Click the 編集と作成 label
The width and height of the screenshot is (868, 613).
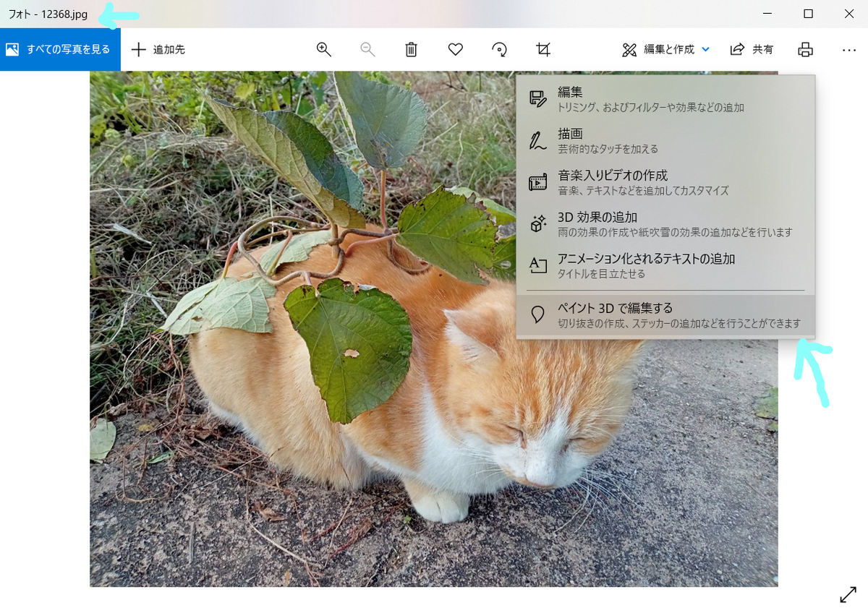coord(669,50)
